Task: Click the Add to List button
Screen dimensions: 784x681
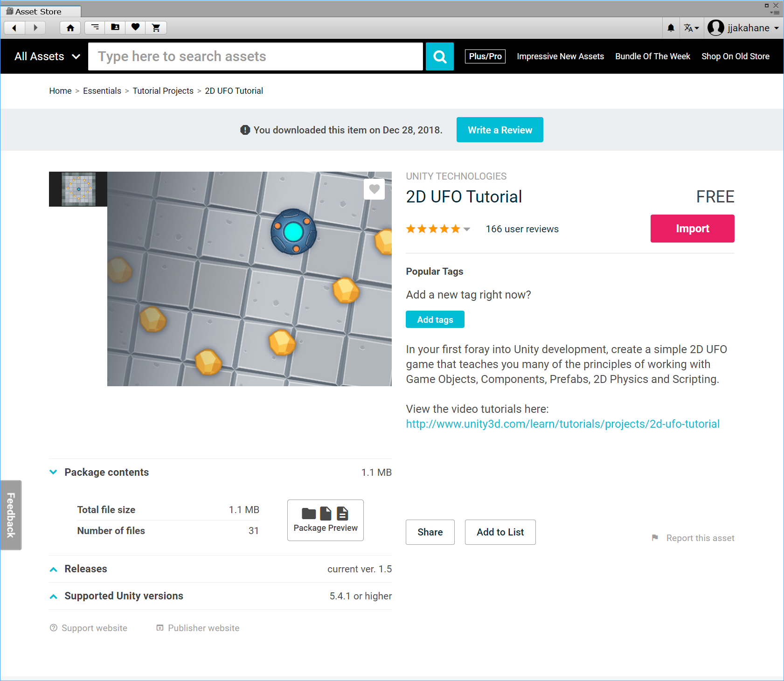Action: tap(500, 532)
